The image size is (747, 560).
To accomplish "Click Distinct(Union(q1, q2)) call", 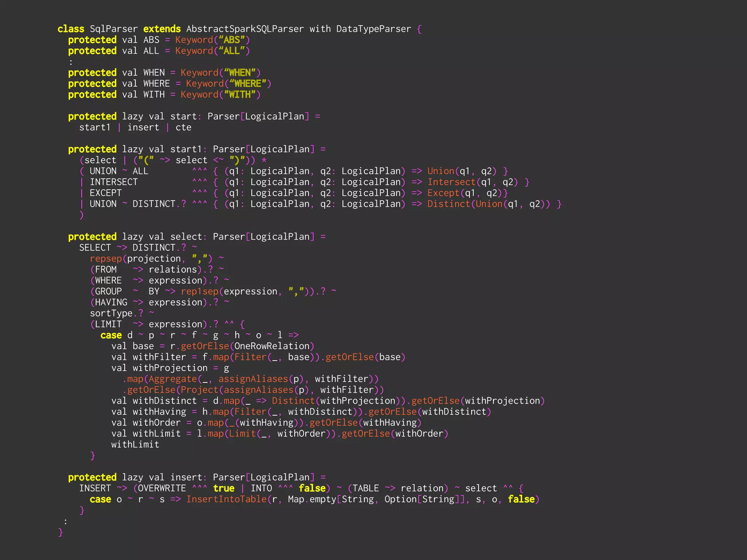I will [489, 204].
